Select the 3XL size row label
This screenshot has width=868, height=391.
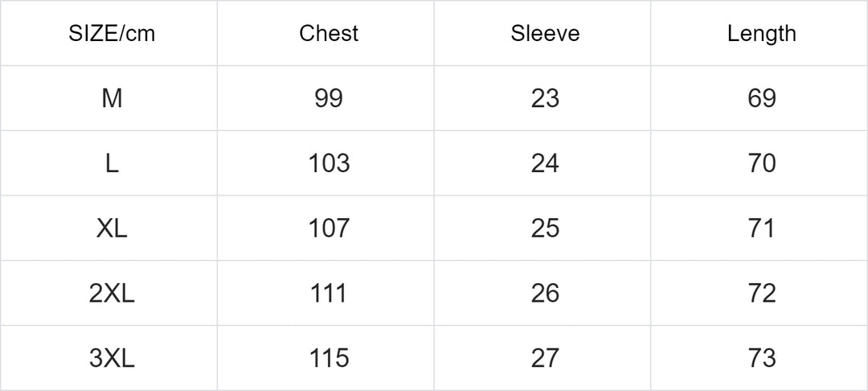click(112, 358)
